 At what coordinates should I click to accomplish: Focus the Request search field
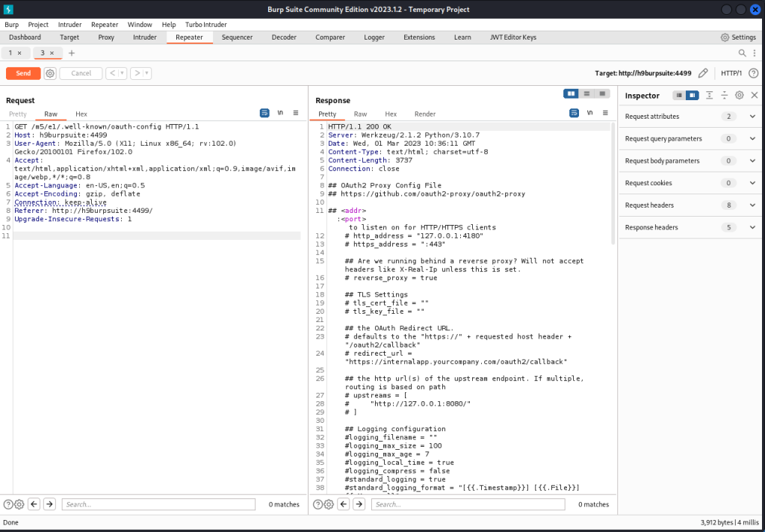[x=158, y=504]
